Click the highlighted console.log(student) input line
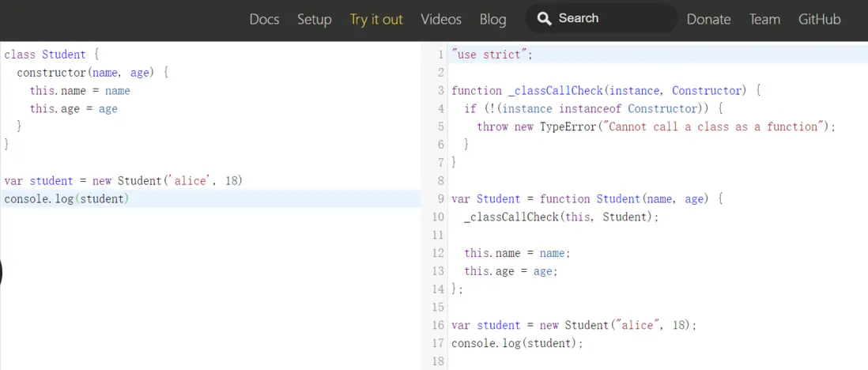This screenshot has width=868, height=370. coord(66,199)
